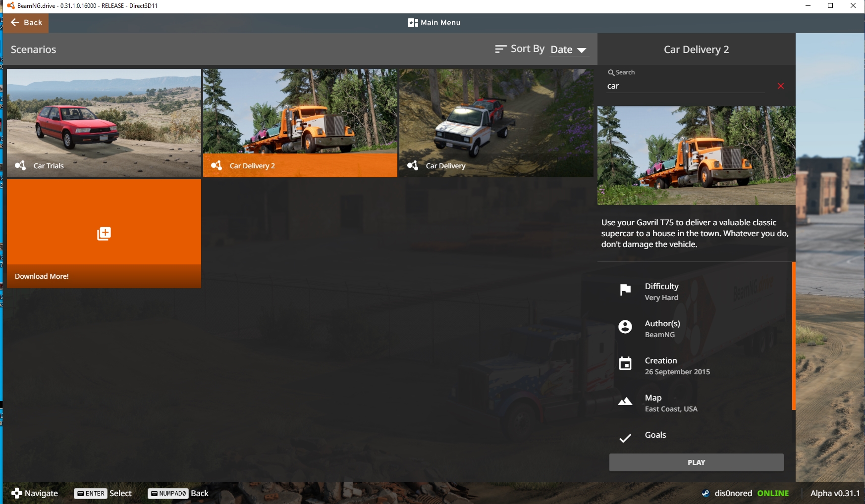Click the 'Car Delivery 2' details panel title
This screenshot has width=865, height=504.
coord(697,50)
